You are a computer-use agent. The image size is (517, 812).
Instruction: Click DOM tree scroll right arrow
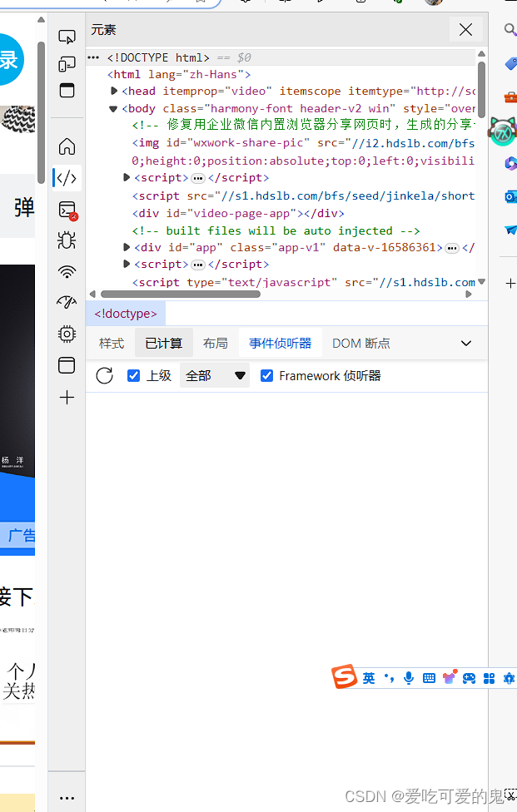point(469,295)
